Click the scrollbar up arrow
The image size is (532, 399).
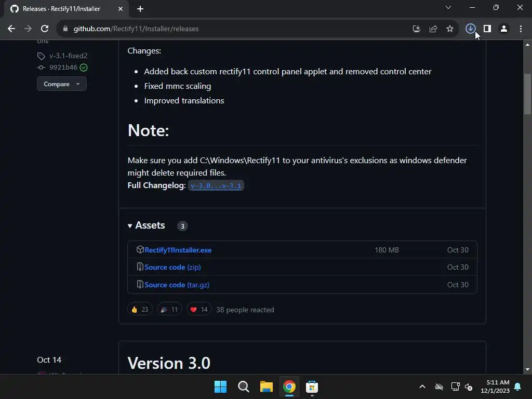(527, 45)
